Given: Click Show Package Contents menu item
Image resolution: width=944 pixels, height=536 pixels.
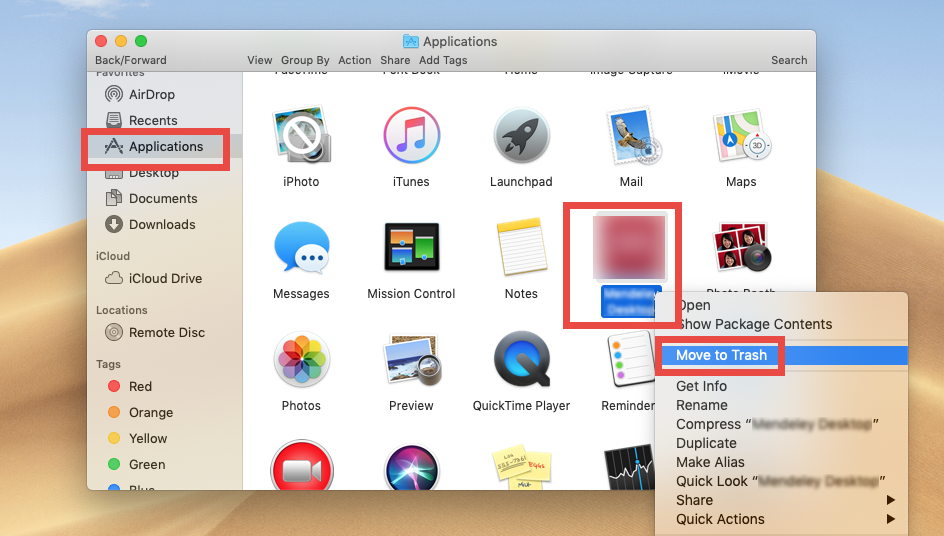Looking at the screenshot, I should click(754, 324).
